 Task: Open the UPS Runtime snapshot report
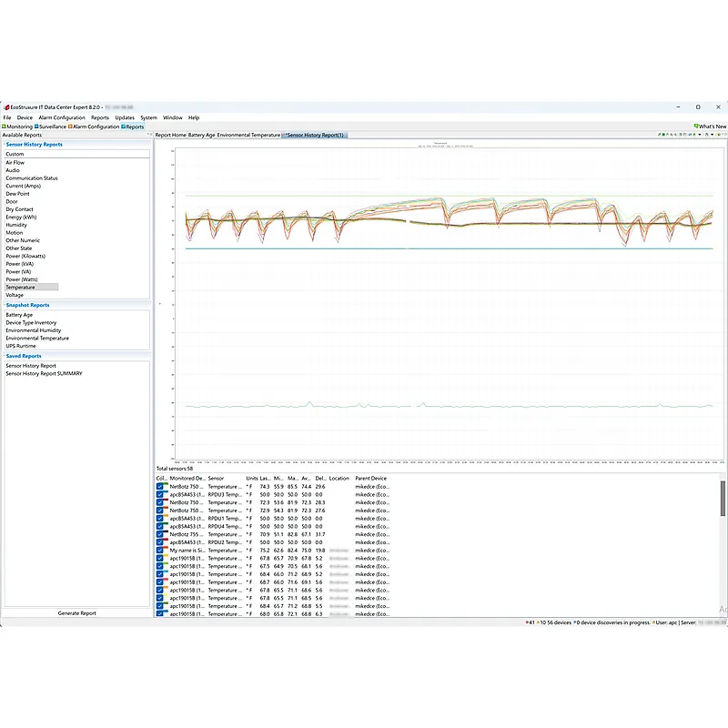click(x=20, y=347)
